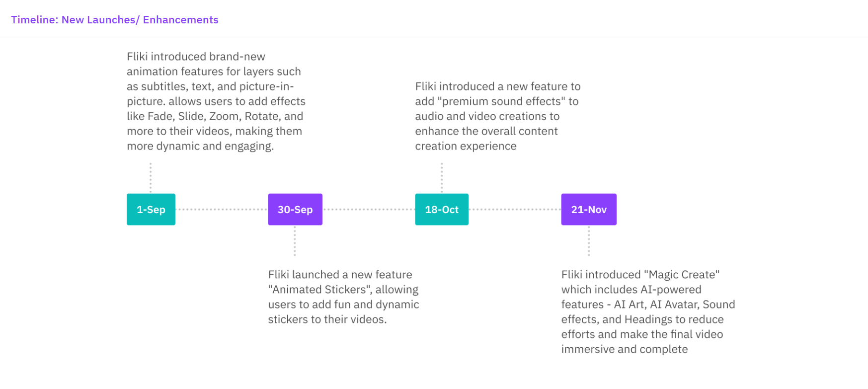
Task: Click the 1-Sep timeline marker
Action: pyautogui.click(x=151, y=209)
